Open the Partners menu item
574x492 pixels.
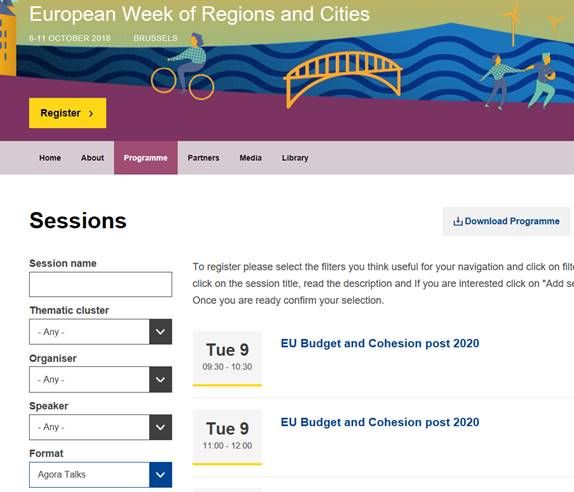(x=203, y=158)
